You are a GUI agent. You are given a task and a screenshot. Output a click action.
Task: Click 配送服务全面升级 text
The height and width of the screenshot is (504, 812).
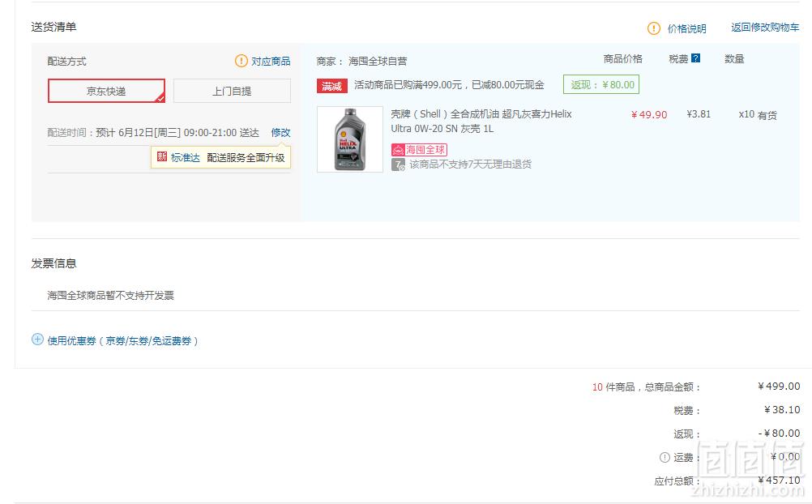click(x=246, y=157)
